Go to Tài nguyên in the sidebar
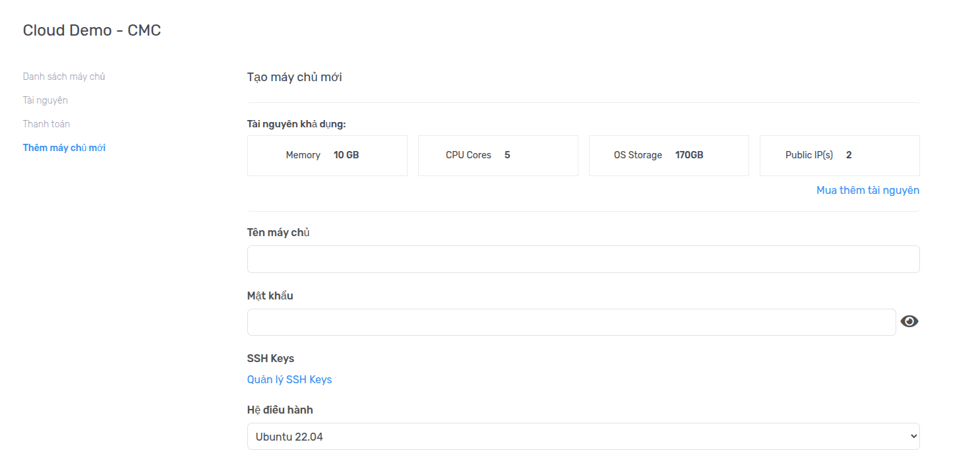This screenshot has height=467, width=980. [45, 100]
